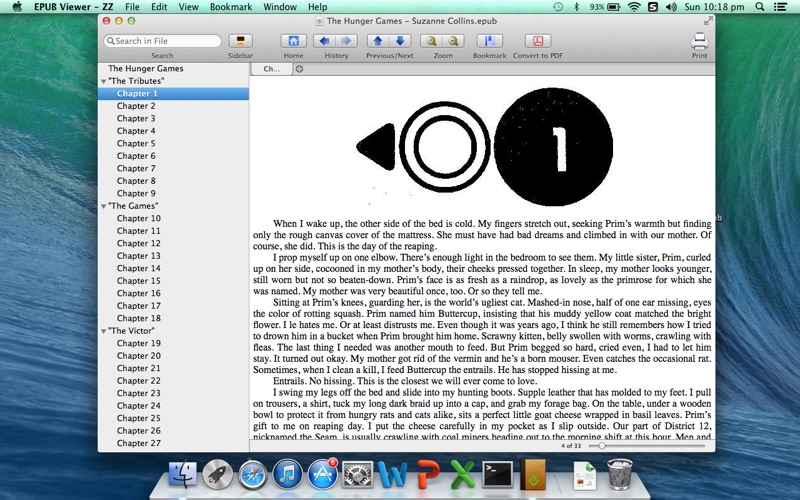Click the Search in File field
Viewport: 800px width, 500px height.
(x=163, y=41)
